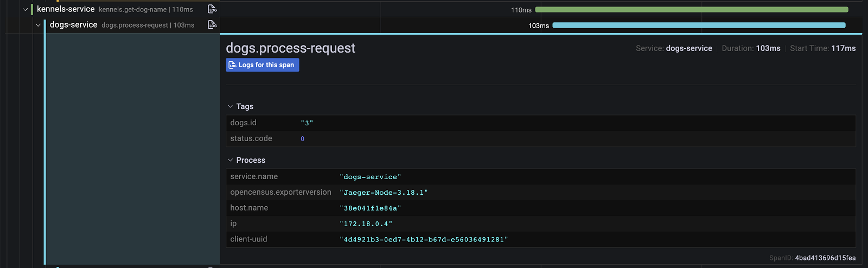Click the client-uuid value
The height and width of the screenshot is (268, 868).
(x=424, y=240)
